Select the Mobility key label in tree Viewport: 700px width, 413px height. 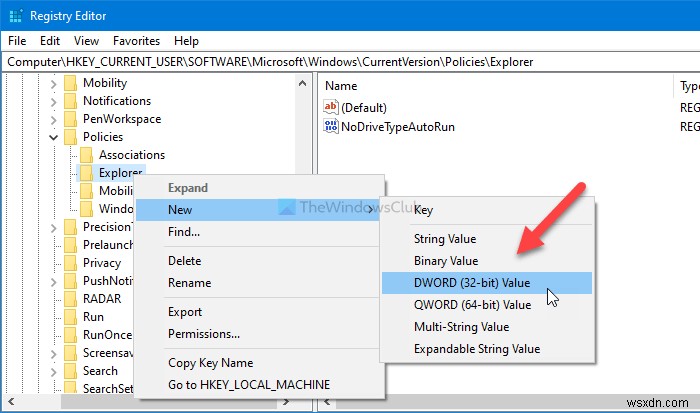click(x=105, y=83)
